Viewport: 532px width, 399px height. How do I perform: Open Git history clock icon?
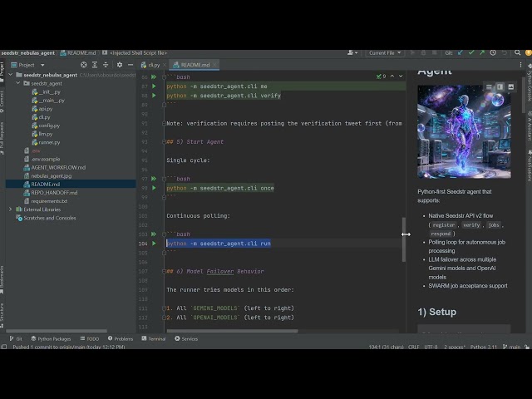pos(493,53)
